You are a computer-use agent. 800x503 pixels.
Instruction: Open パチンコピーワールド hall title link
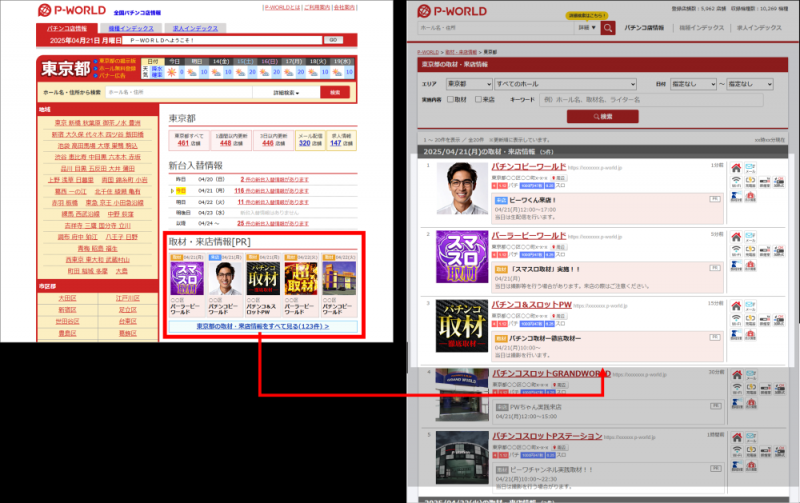(529, 167)
